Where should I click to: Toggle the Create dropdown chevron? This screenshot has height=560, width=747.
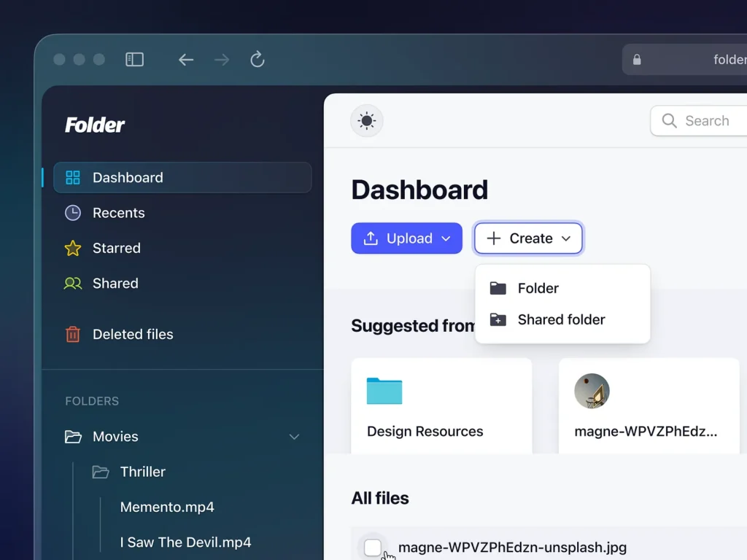coord(566,238)
